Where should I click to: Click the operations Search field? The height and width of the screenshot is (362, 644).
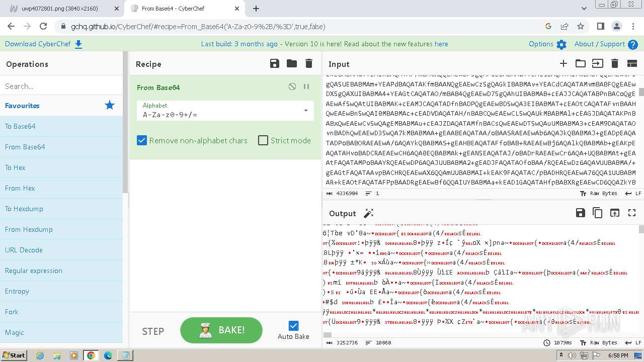click(x=61, y=86)
